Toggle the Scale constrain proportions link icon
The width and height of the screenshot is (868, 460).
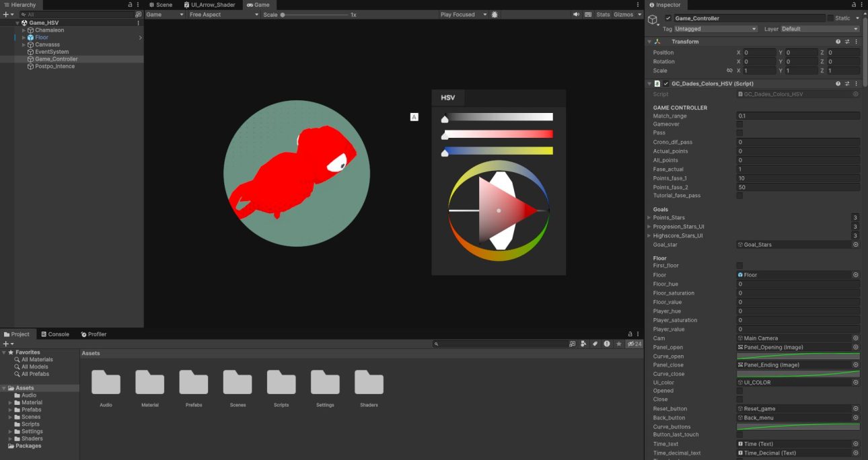point(729,70)
